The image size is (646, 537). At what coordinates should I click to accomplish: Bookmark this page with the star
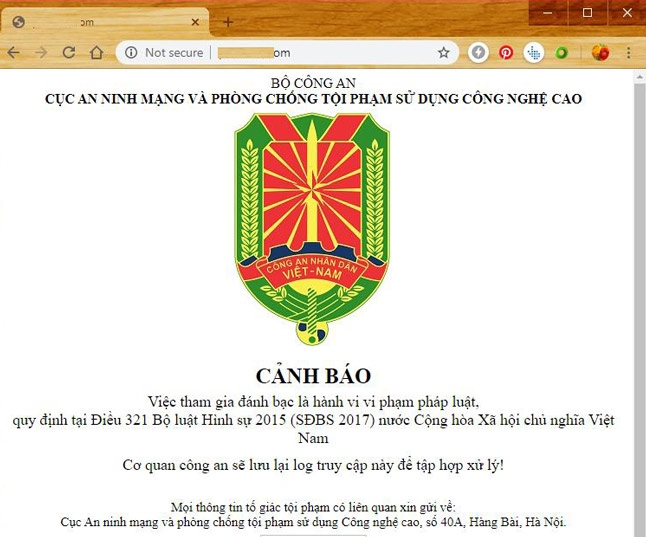(x=443, y=53)
